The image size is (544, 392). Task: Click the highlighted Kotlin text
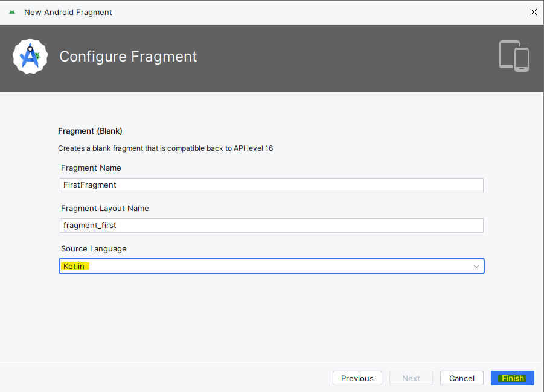(x=74, y=266)
